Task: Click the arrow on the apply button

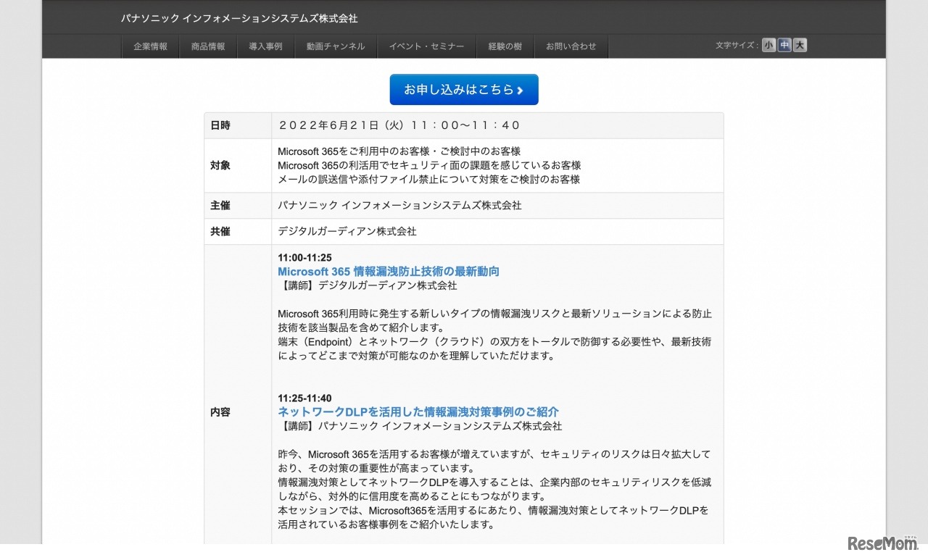Action: pyautogui.click(x=520, y=91)
